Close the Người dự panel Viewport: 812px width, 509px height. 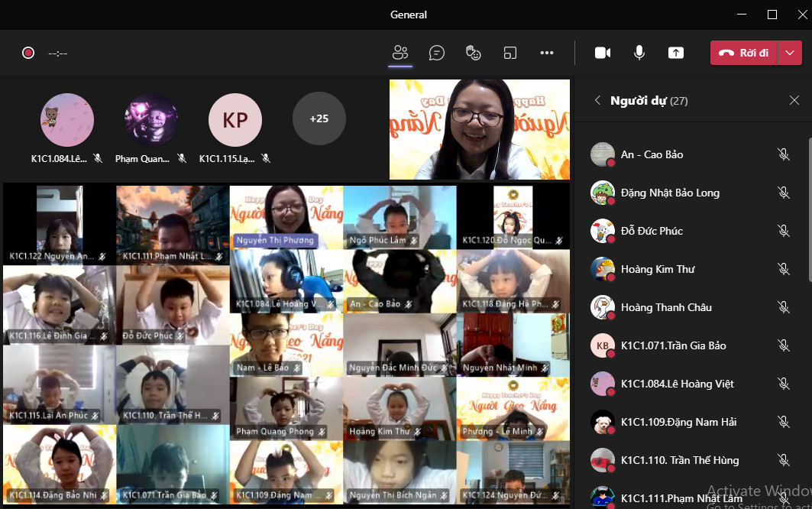pyautogui.click(x=794, y=100)
